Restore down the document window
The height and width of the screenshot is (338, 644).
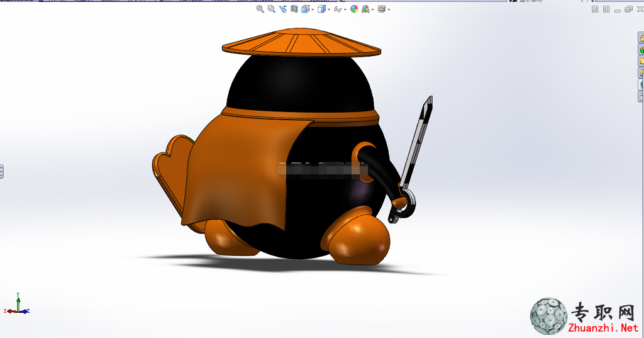coord(628,9)
